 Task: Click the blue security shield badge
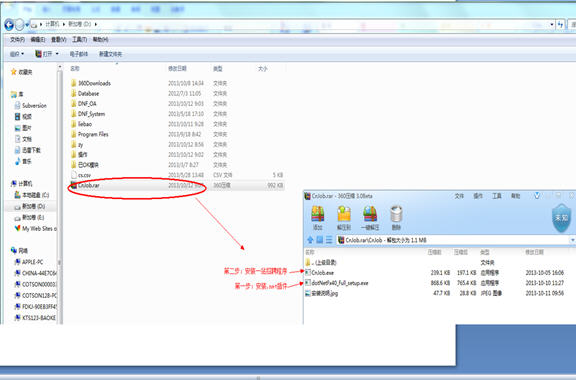click(x=561, y=218)
